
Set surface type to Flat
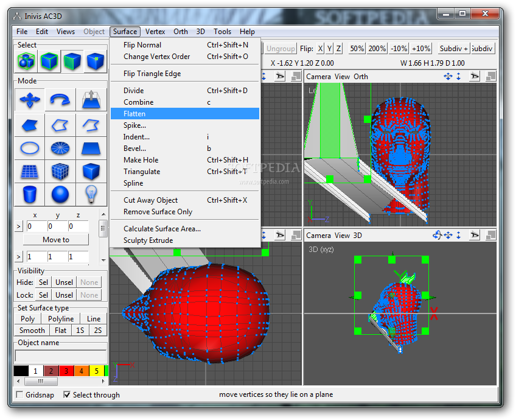[x=61, y=330]
